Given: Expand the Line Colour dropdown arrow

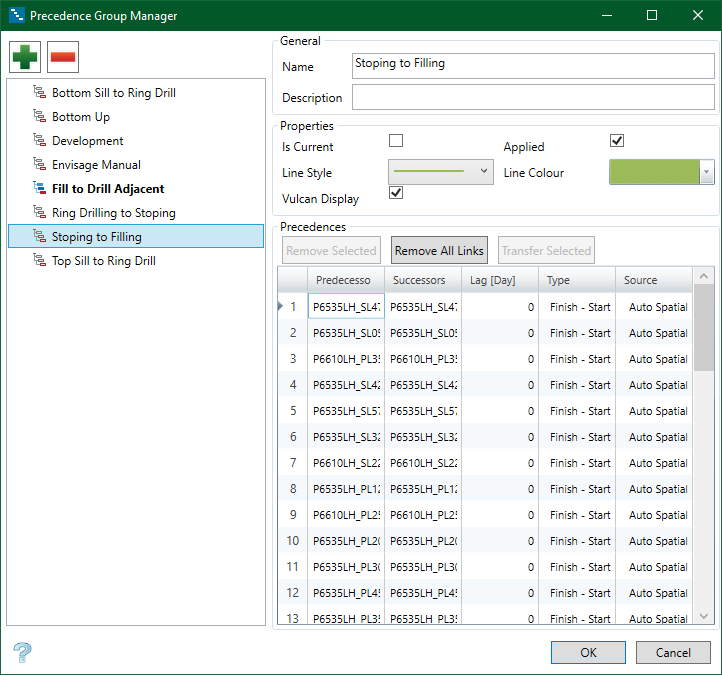Looking at the screenshot, I should coord(707,172).
